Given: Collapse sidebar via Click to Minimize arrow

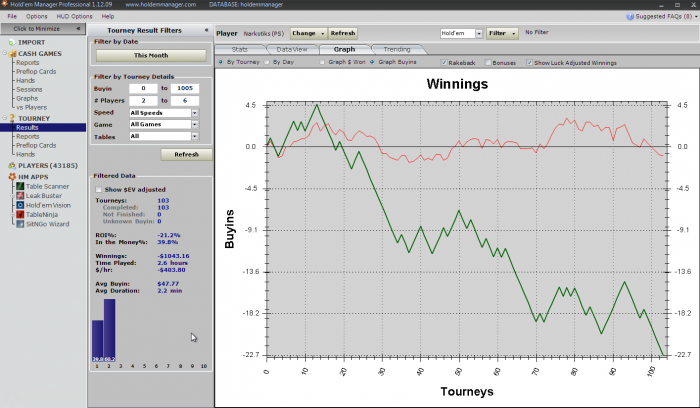Looking at the screenshot, I should coord(78,29).
